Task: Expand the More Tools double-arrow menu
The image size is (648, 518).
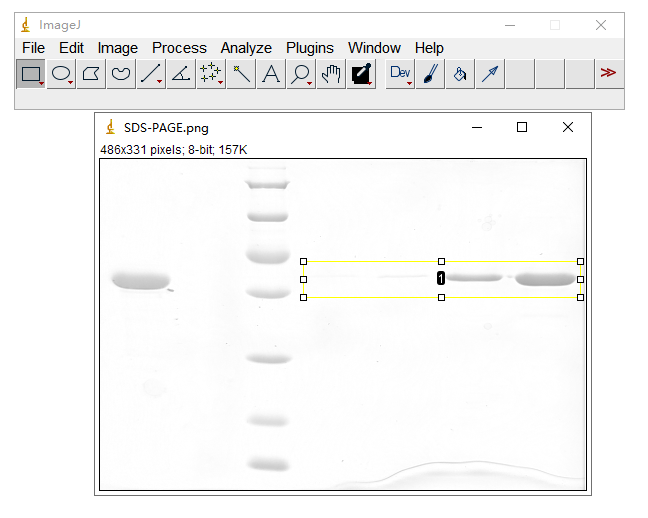Action: (608, 73)
